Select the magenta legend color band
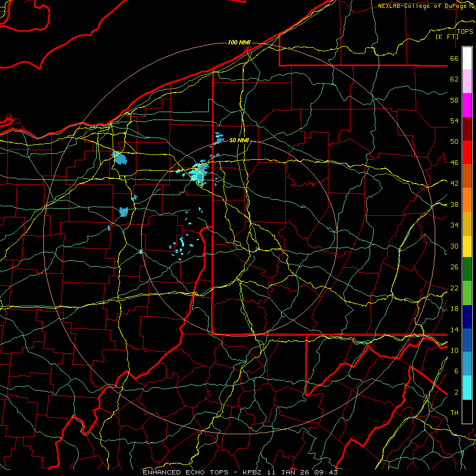Viewport: 476px width, 476px height. point(467,105)
